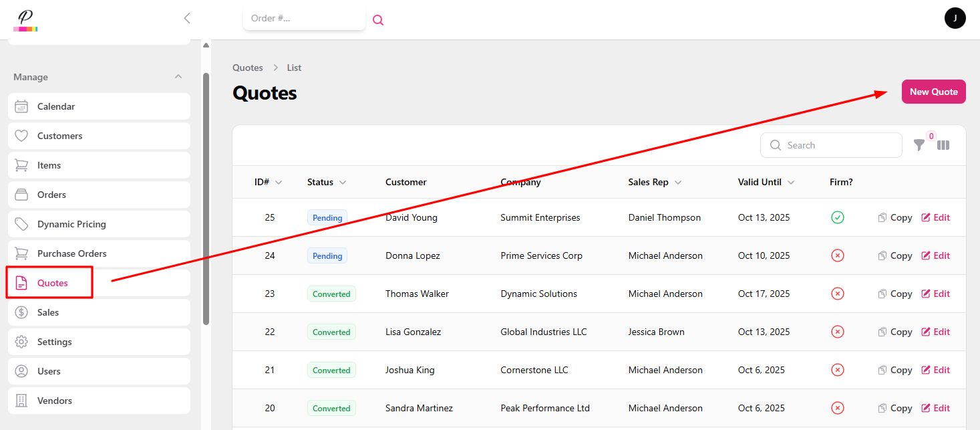This screenshot has height=430, width=980.
Task: Toggle the Firm status for quote 24
Action: pyautogui.click(x=838, y=255)
